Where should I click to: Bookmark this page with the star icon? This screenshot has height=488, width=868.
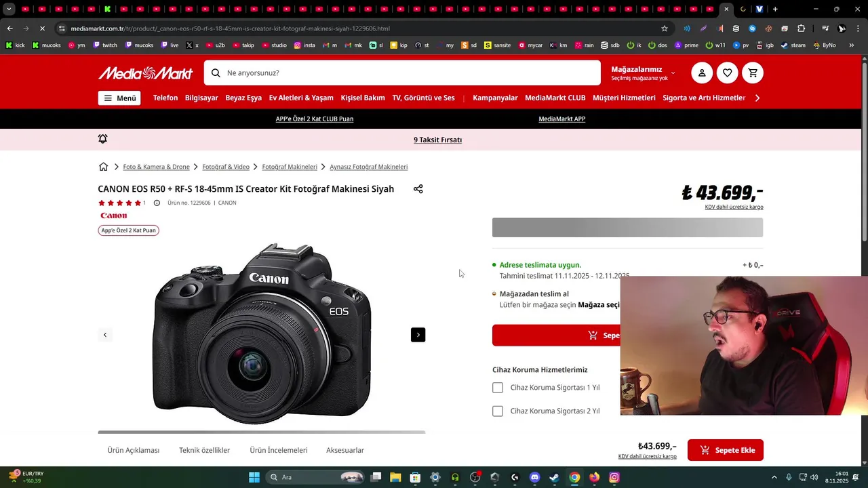(x=665, y=28)
